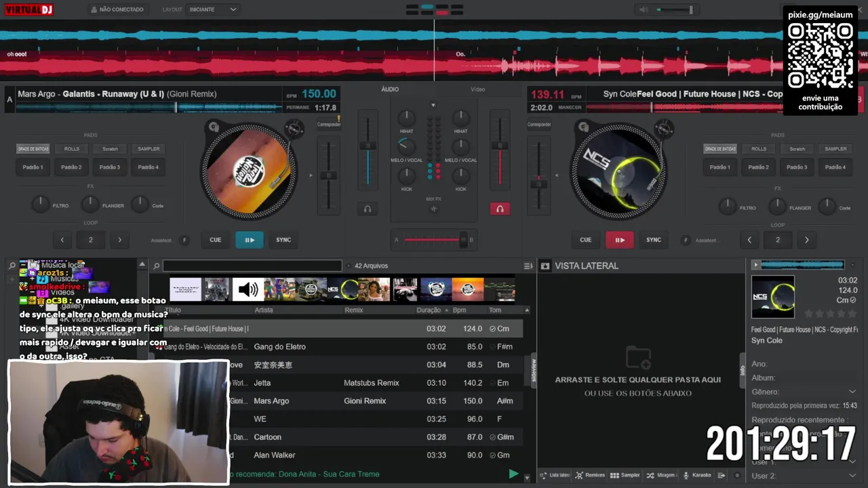
Task: Enable Rolls pad mode on right deck
Action: (759, 148)
